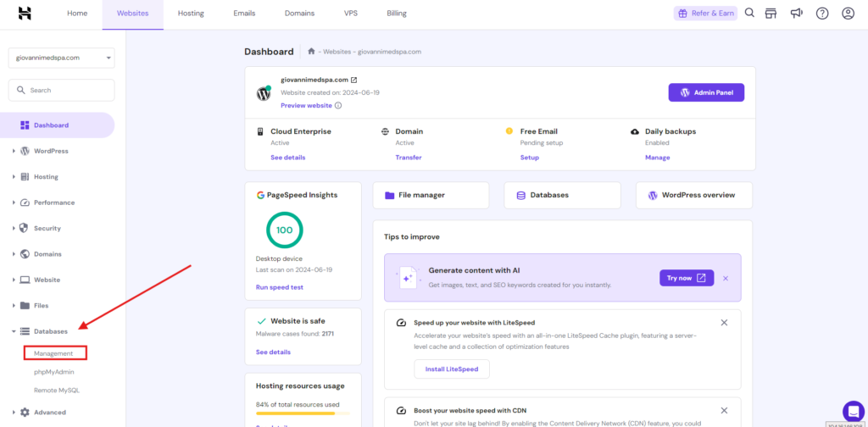The width and height of the screenshot is (868, 427).
Task: Open search magnifier in top bar
Action: [x=749, y=14]
